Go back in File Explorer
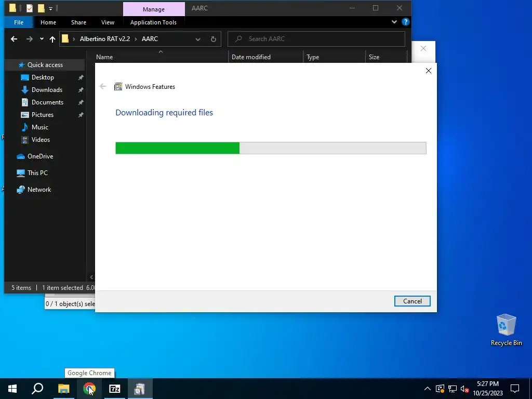 14,39
